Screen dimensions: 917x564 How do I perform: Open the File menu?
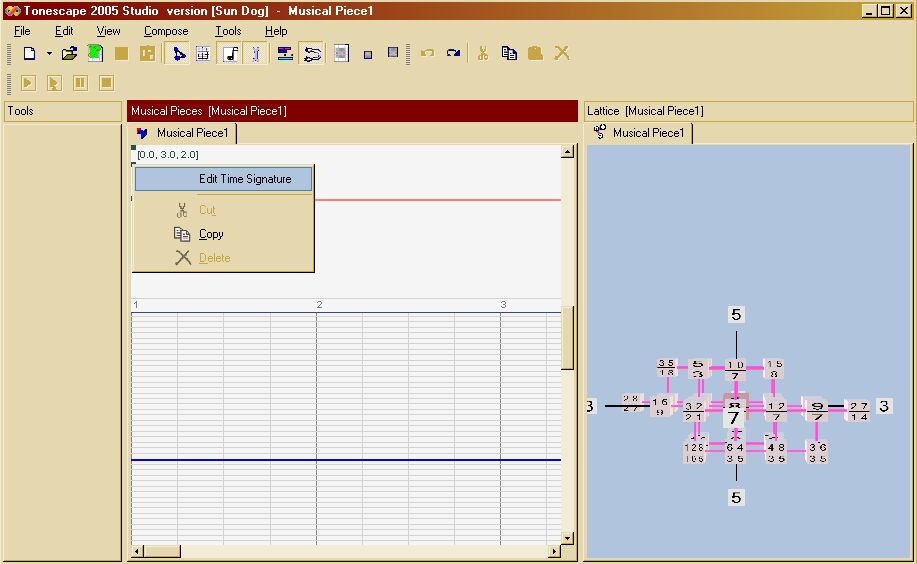(22, 31)
